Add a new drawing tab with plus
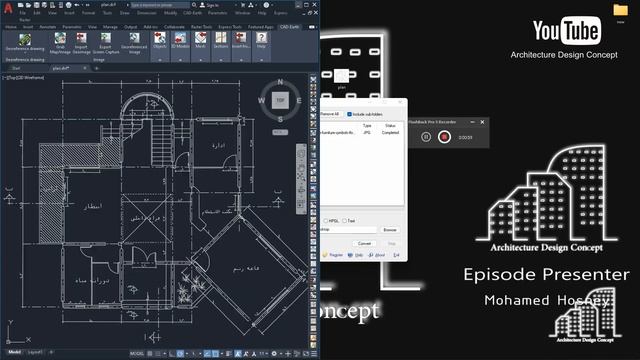This screenshot has height=360, width=640. pos(97,68)
